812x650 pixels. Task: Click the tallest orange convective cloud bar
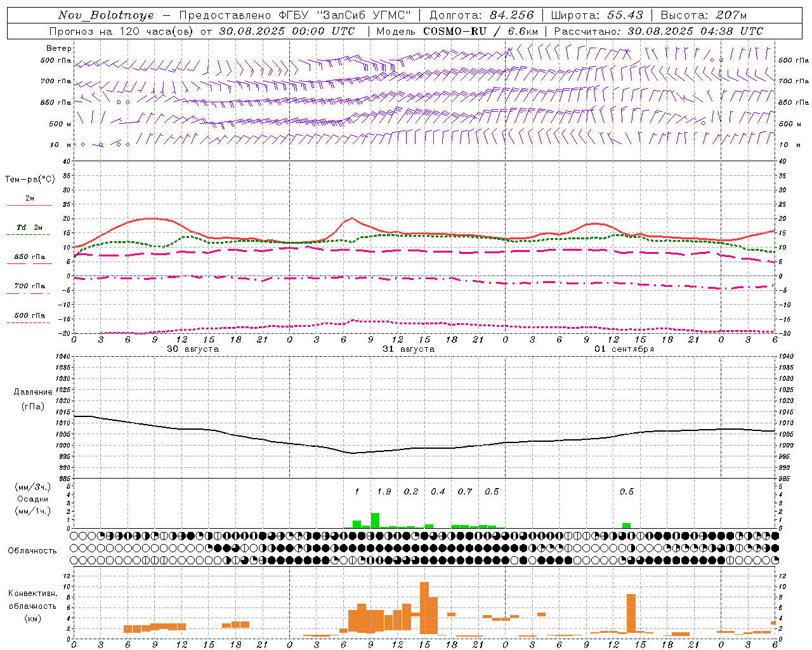click(x=424, y=608)
